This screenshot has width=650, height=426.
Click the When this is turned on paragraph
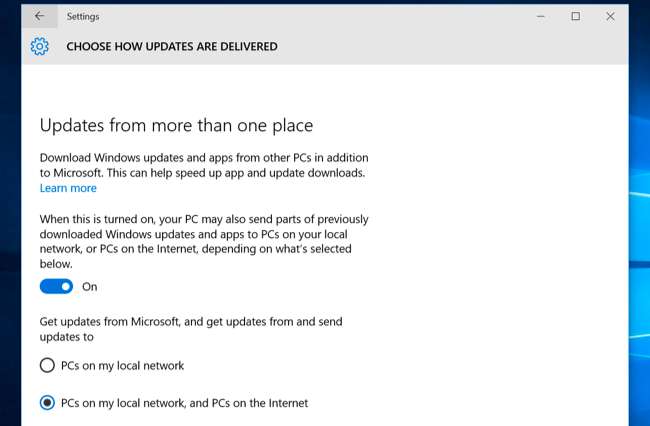tap(204, 241)
